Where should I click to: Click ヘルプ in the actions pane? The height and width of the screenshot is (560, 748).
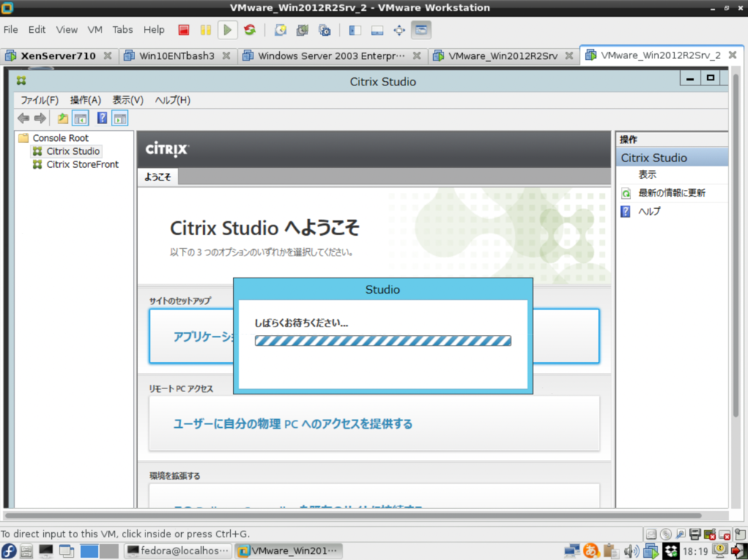click(649, 211)
